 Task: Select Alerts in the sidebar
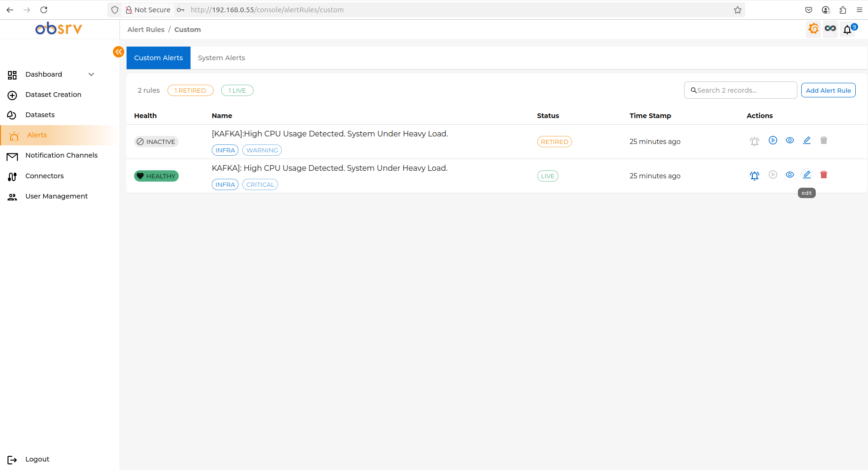point(37,135)
